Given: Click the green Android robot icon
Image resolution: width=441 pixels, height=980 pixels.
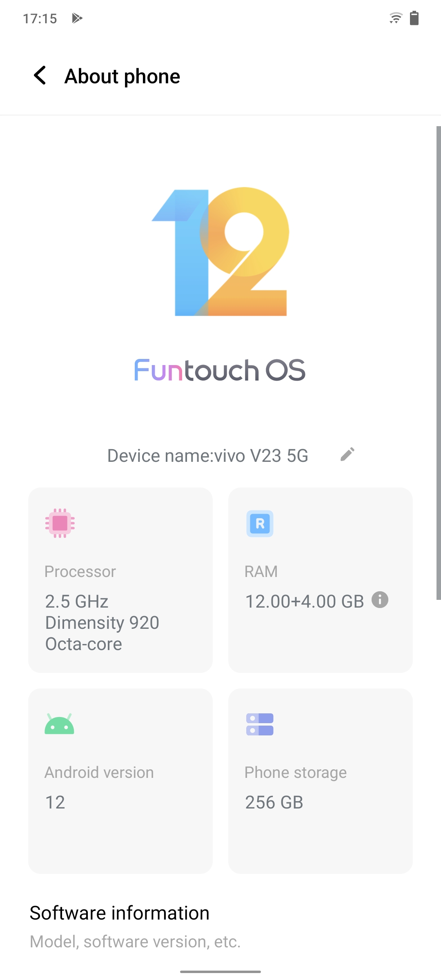Looking at the screenshot, I should click(60, 724).
